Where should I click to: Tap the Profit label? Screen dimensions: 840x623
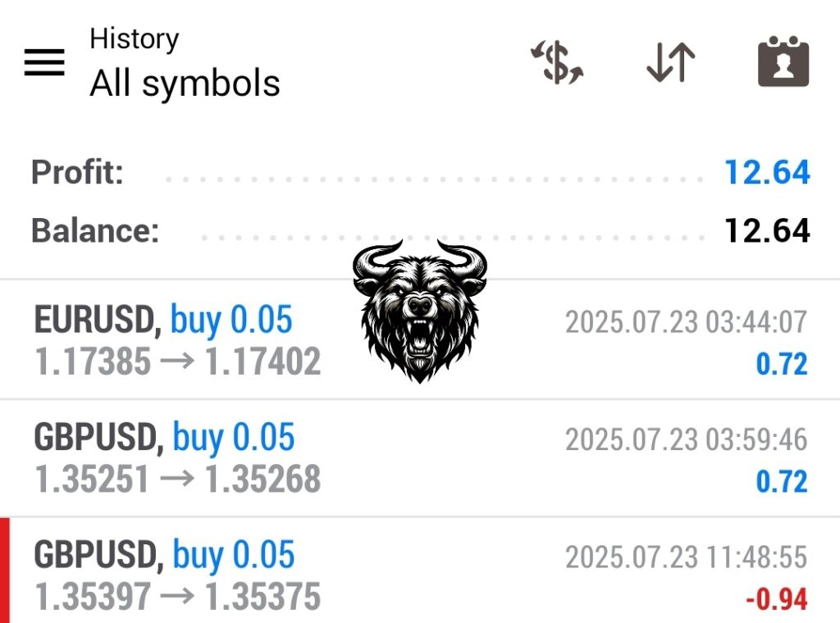(77, 173)
